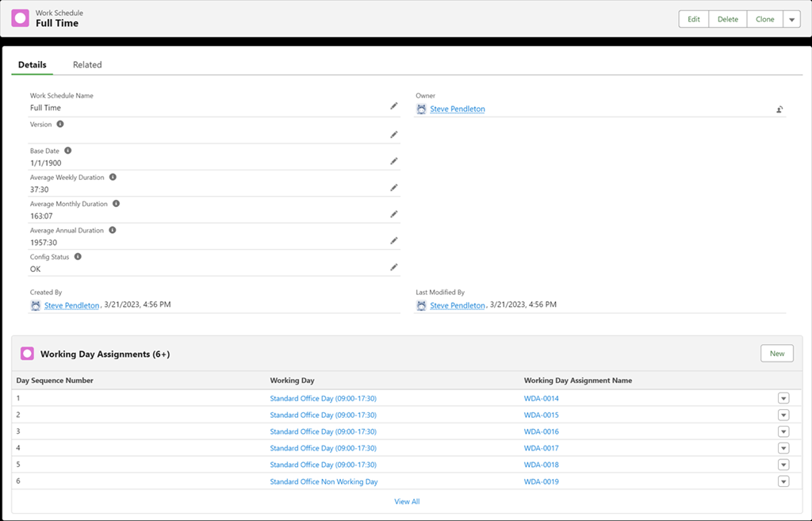Switch to the Related tab
Image resolution: width=812 pixels, height=521 pixels.
(87, 65)
